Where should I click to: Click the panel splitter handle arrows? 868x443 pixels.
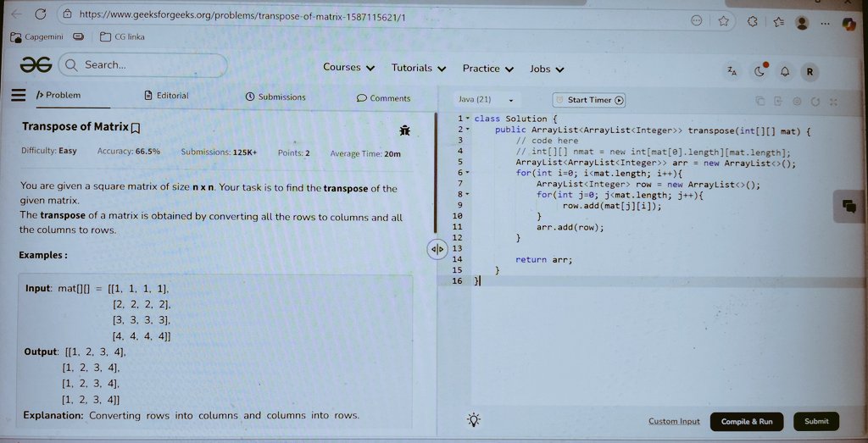(x=437, y=249)
